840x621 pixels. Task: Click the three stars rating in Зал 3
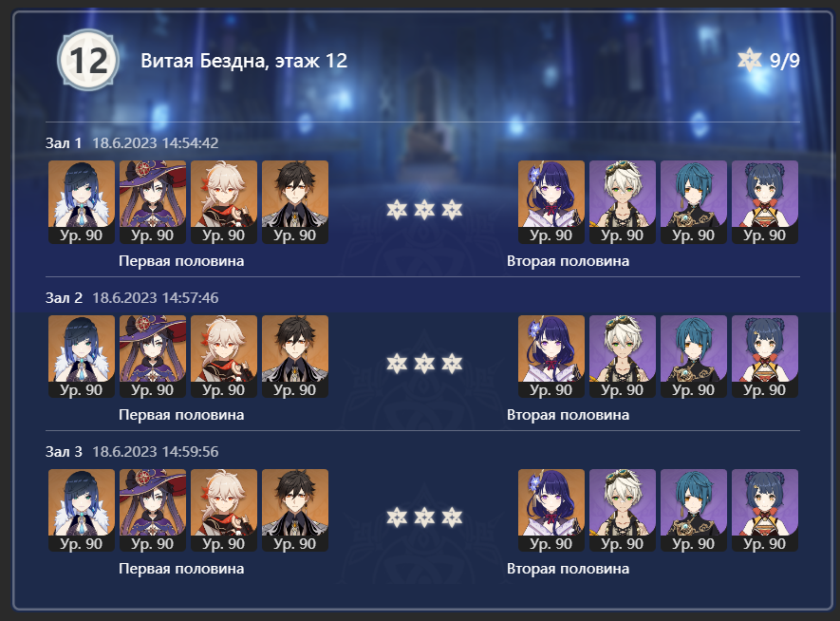[424, 517]
